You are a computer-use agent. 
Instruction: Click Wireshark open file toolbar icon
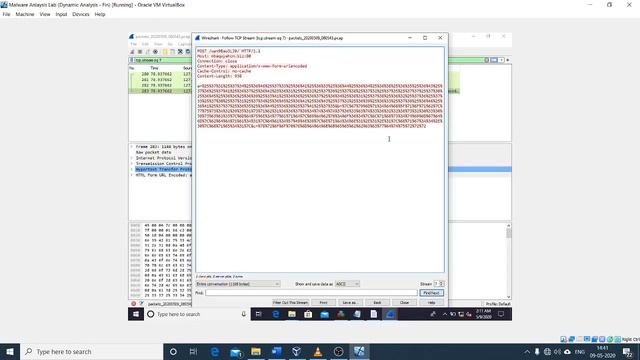tap(165, 52)
